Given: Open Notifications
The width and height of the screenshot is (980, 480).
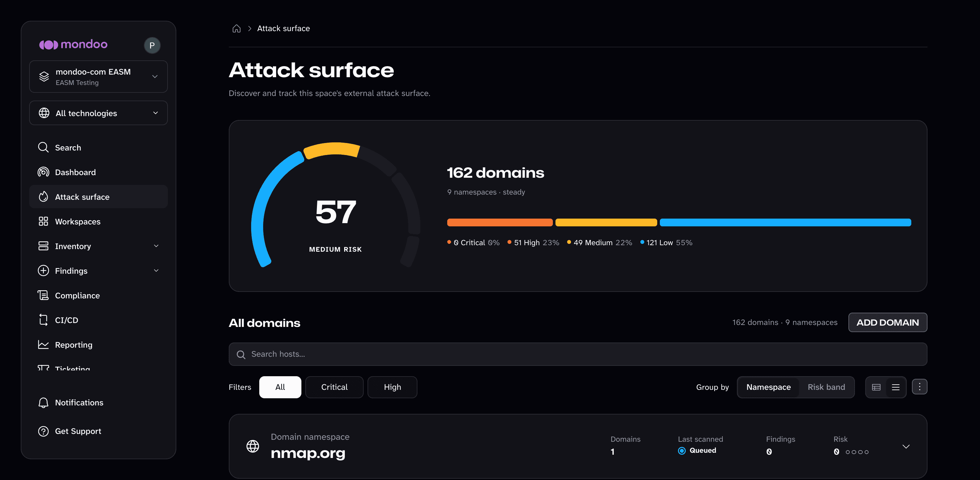Looking at the screenshot, I should click(98, 403).
